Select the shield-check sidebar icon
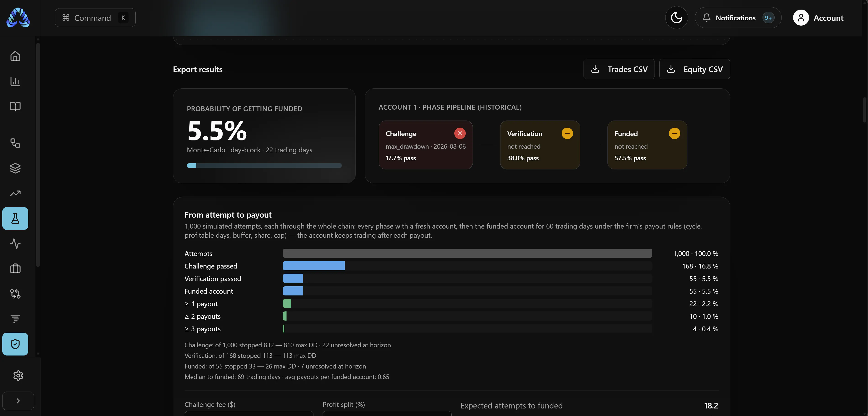This screenshot has height=416, width=868. (x=15, y=344)
